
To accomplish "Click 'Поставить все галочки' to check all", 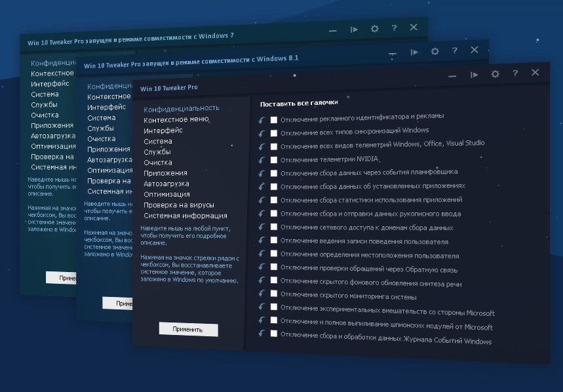I will (x=299, y=104).
